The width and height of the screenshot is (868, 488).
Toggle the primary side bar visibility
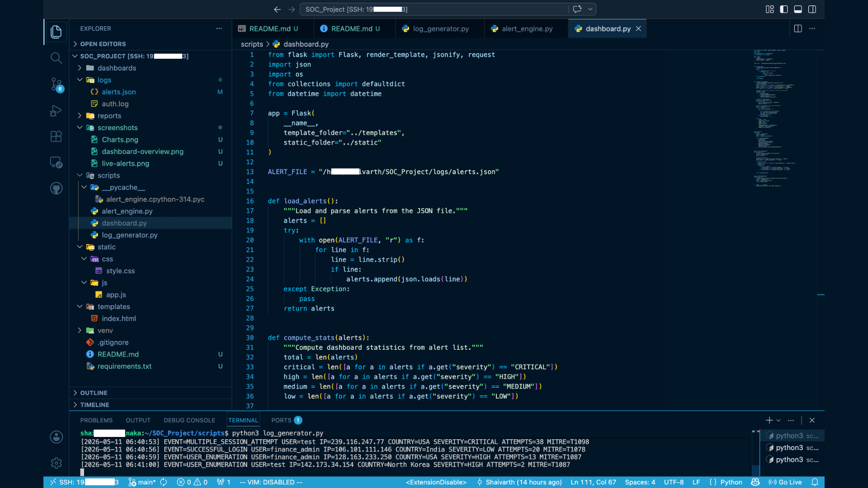[784, 9]
